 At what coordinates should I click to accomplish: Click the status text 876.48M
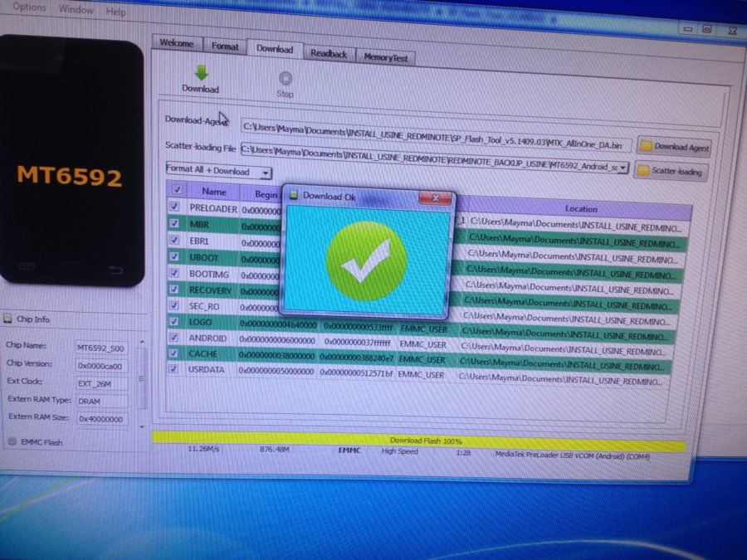pyautogui.click(x=274, y=449)
